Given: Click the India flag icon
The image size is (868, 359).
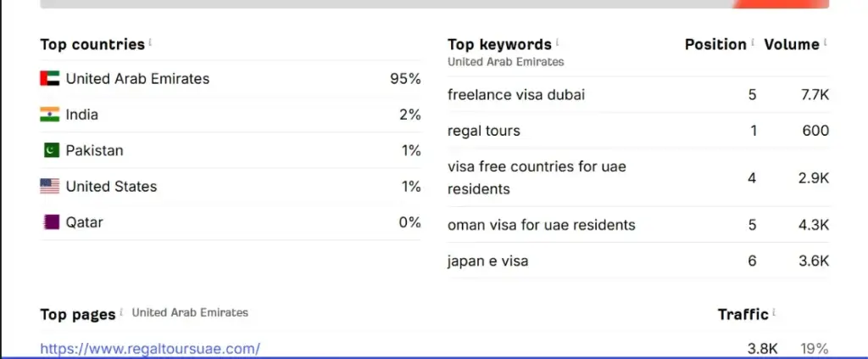Looking at the screenshot, I should 50,115.
